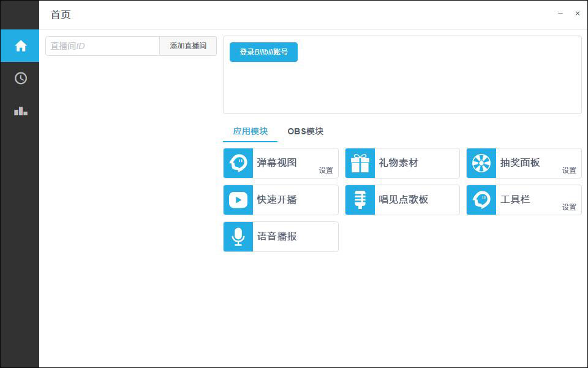
Task: Focus the 直播间ID input field
Action: [x=102, y=46]
